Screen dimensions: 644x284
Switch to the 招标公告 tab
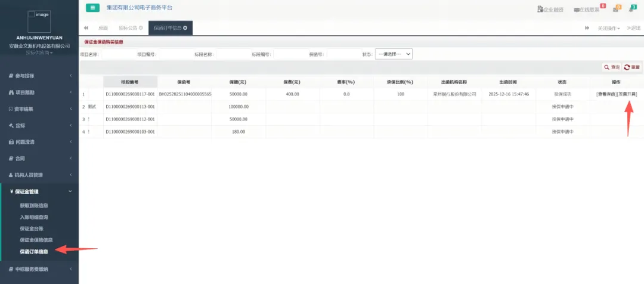pyautogui.click(x=128, y=28)
